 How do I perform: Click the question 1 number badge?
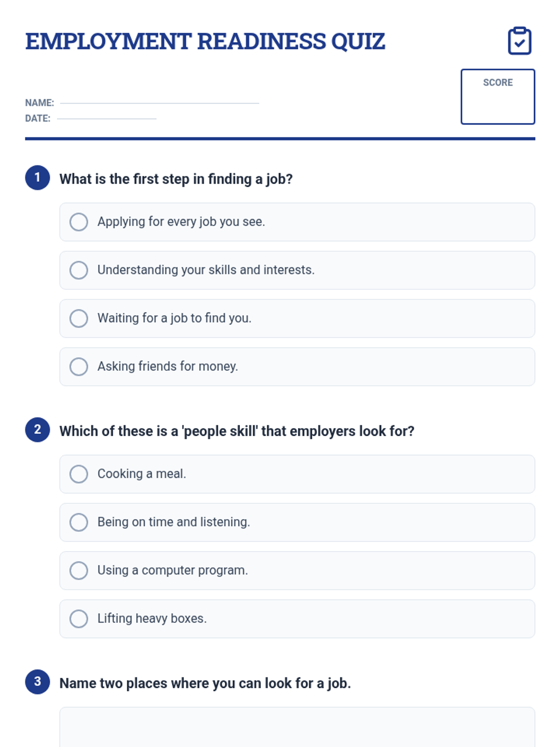tap(37, 178)
